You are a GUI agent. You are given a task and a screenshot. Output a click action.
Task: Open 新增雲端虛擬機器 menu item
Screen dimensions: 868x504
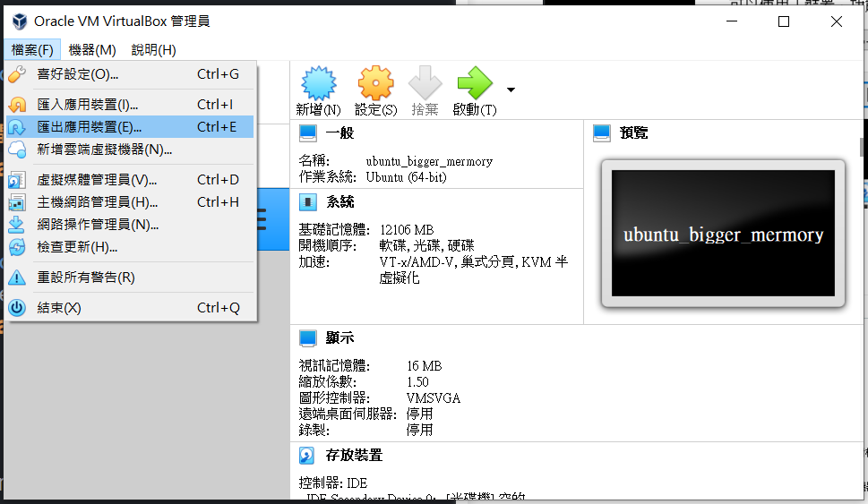(104, 149)
